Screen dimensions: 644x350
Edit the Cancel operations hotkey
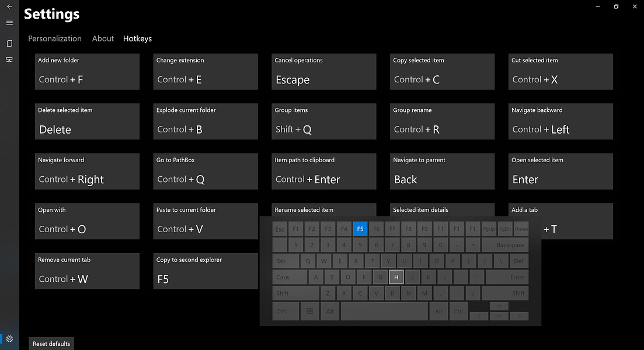pyautogui.click(x=323, y=71)
